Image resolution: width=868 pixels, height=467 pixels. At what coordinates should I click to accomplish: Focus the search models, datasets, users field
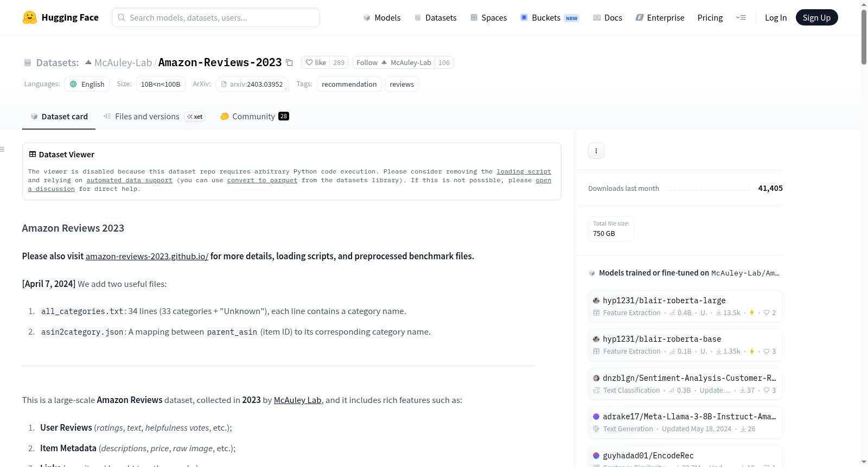216,17
